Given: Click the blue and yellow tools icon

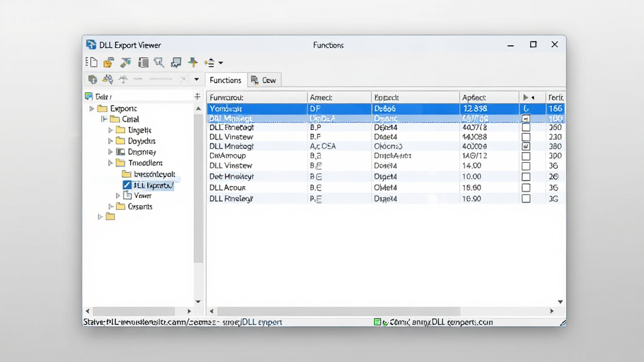Looking at the screenshot, I should tap(108, 79).
